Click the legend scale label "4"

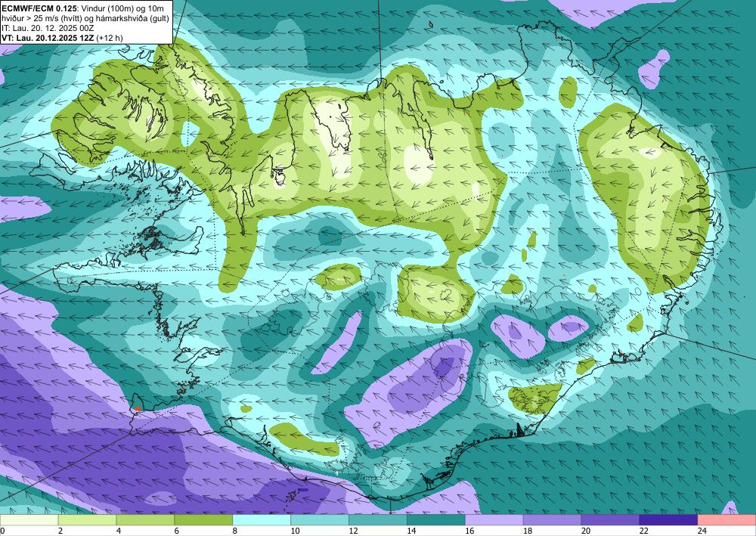(119, 531)
